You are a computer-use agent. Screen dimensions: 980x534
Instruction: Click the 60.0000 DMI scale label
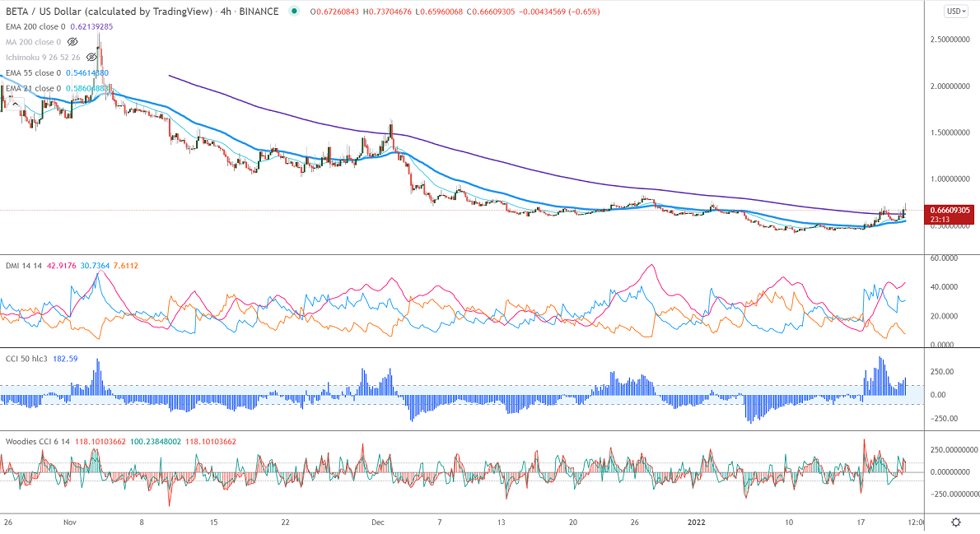coord(945,258)
